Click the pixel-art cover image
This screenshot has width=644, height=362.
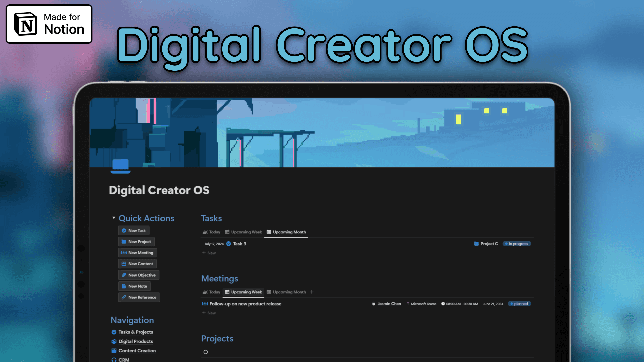pyautogui.click(x=322, y=133)
